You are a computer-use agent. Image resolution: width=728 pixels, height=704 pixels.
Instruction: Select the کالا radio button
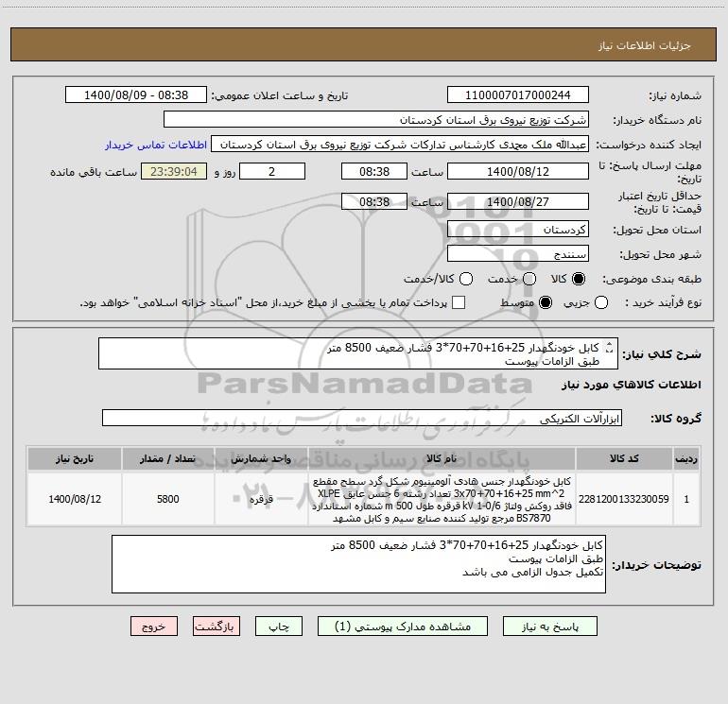[x=579, y=279]
